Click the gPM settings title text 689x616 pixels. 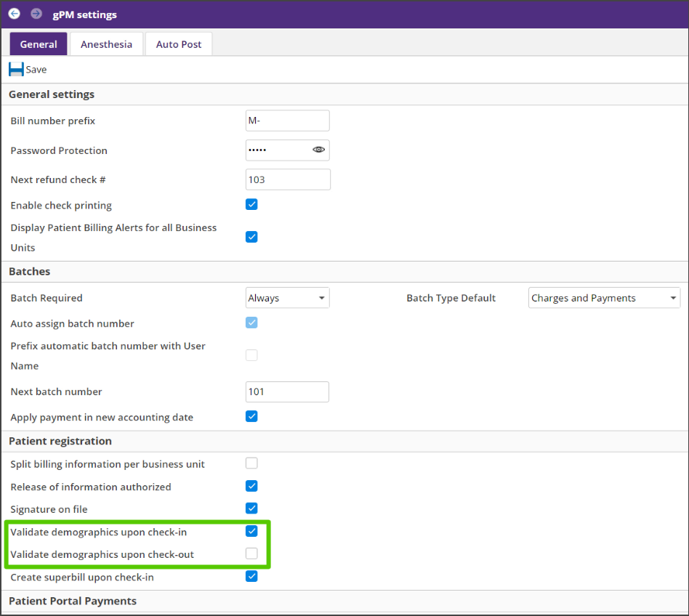point(85,15)
